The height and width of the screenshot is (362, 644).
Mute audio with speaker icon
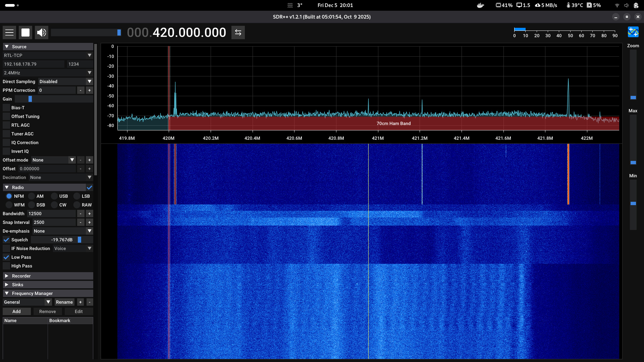pos(42,33)
